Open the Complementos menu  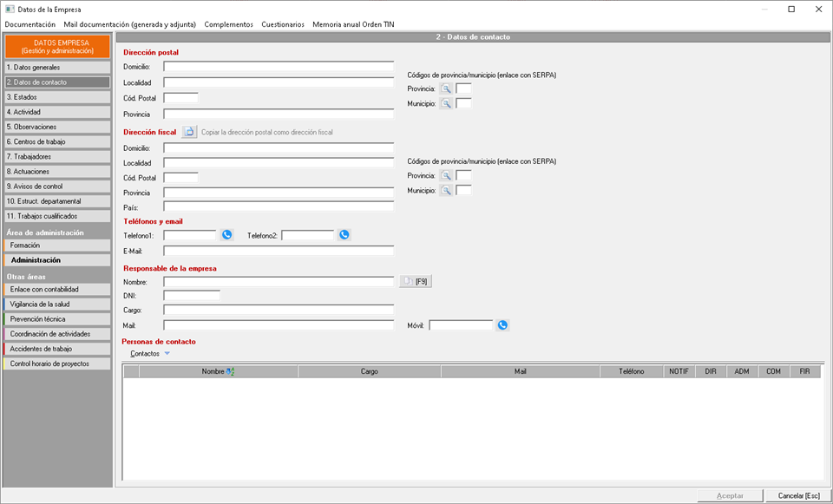(228, 24)
